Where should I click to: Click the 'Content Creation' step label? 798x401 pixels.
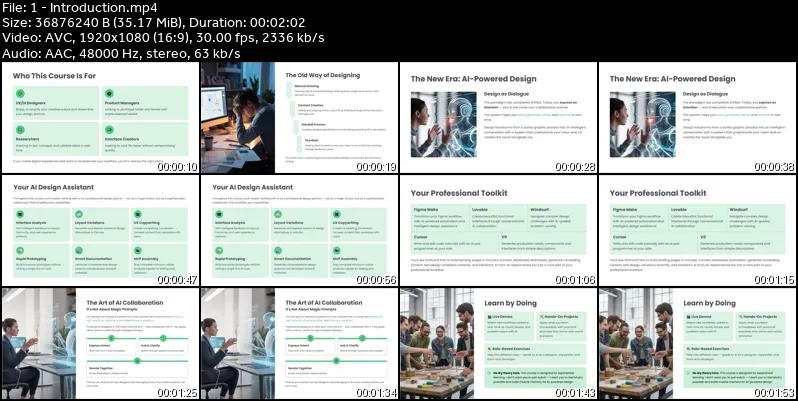point(311,105)
